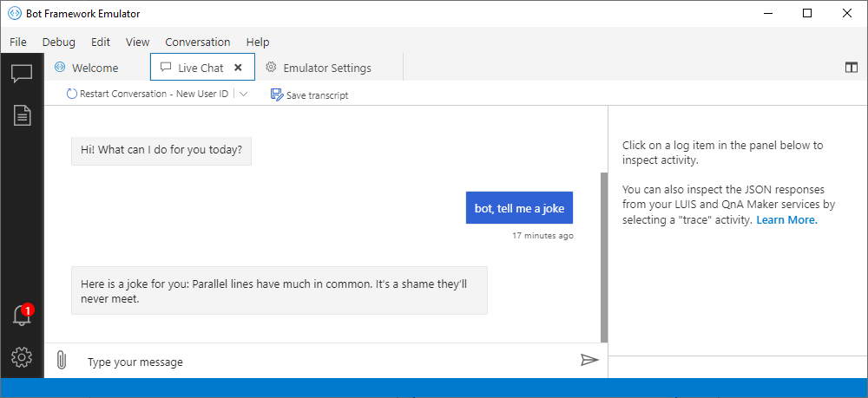
Task: Click the paperclip attach file icon
Action: tap(61, 360)
